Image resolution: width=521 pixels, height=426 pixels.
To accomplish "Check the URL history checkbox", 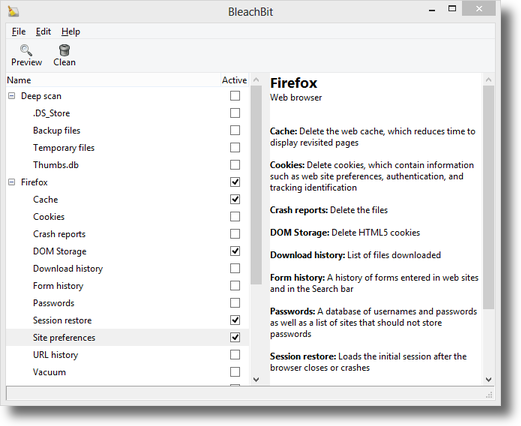I will [235, 355].
